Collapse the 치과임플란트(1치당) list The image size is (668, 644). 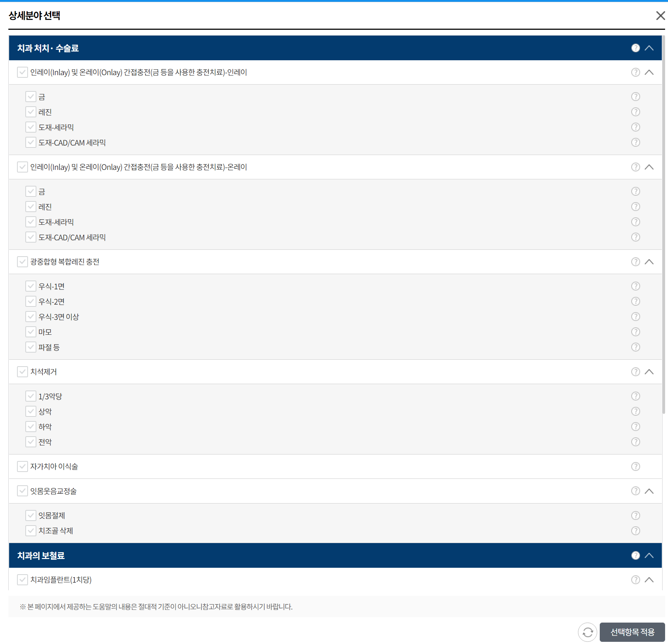click(649, 580)
